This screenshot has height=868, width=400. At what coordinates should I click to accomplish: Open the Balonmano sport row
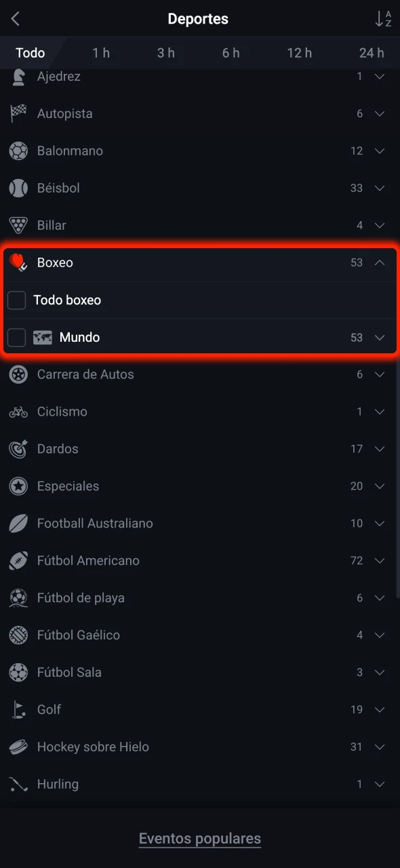[200, 151]
